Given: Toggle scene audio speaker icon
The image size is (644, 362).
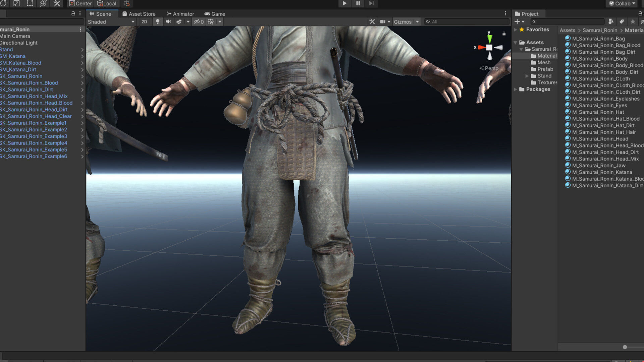Looking at the screenshot, I should tap(168, 22).
